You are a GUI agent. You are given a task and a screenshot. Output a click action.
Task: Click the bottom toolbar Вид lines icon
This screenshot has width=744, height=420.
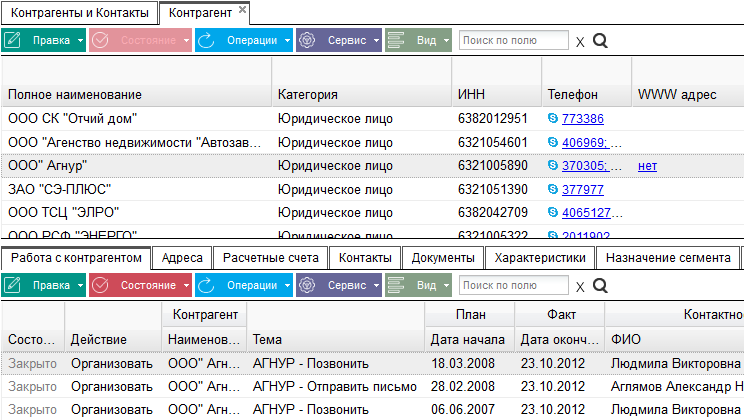[396, 285]
